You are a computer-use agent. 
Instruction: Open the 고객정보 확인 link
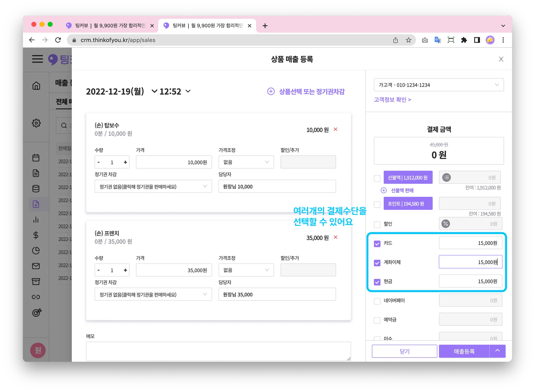[392, 100]
